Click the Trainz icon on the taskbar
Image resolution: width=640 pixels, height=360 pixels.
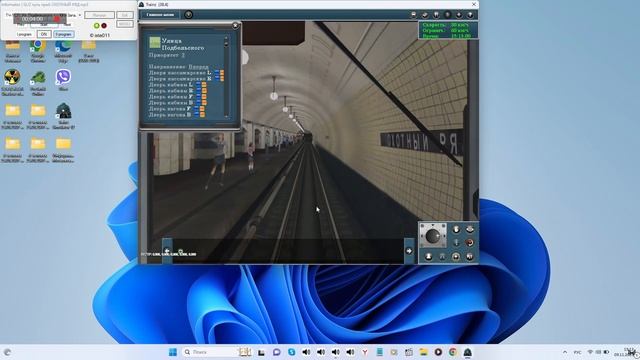(467, 352)
